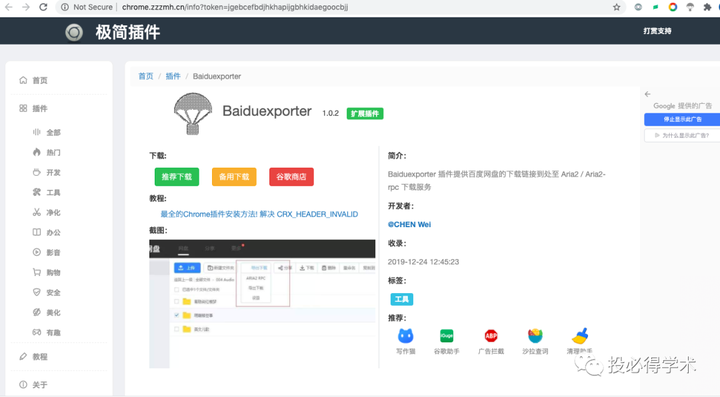
Task: Open 插件 section in the sidebar
Action: (x=34, y=108)
